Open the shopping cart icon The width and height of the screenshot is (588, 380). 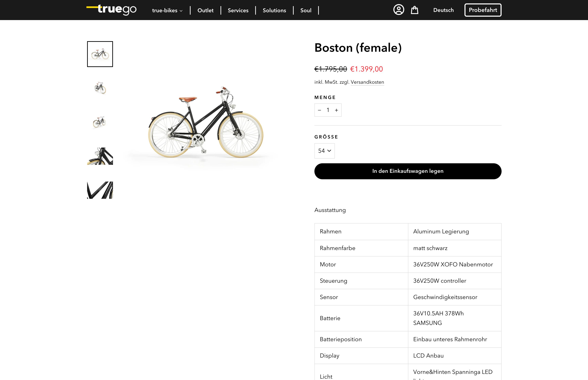pyautogui.click(x=414, y=10)
